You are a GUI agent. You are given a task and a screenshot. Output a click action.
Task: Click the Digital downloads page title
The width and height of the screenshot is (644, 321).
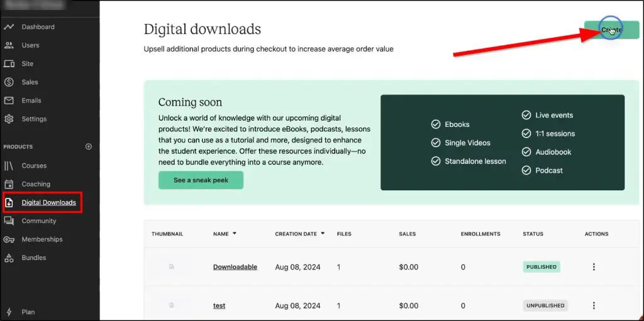click(202, 30)
